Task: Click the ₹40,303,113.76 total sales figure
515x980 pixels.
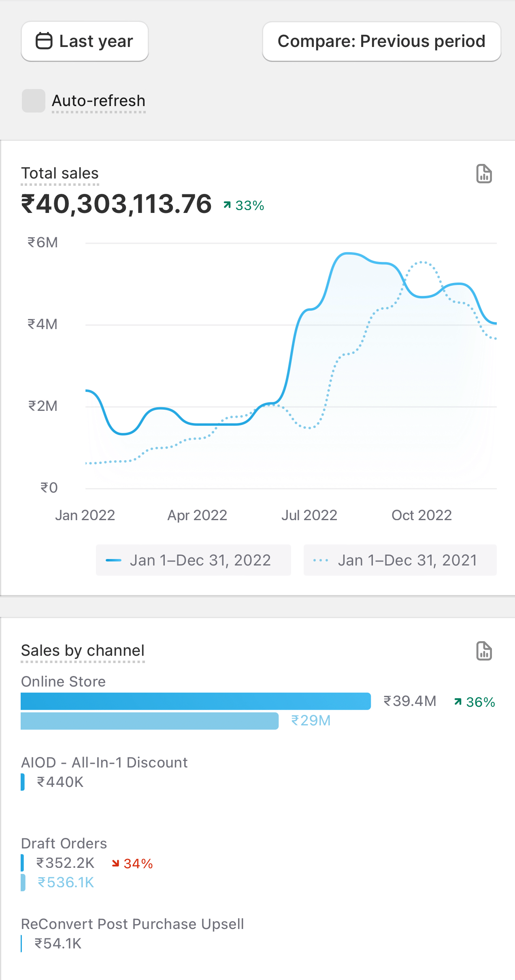Action: (116, 204)
